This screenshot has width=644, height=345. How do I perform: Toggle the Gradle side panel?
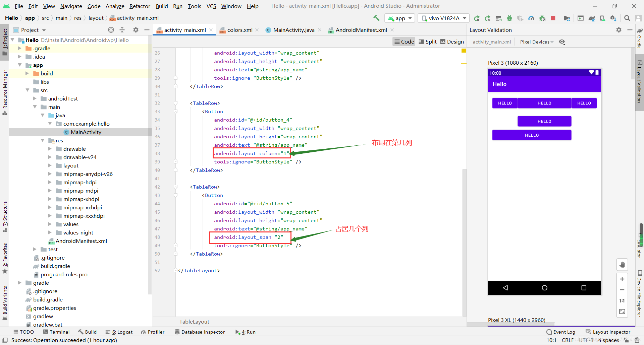640,39
